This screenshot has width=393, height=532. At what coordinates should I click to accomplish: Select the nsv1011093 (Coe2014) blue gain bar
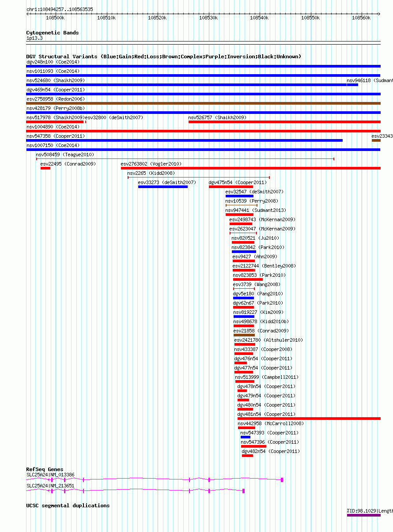tap(203, 75)
